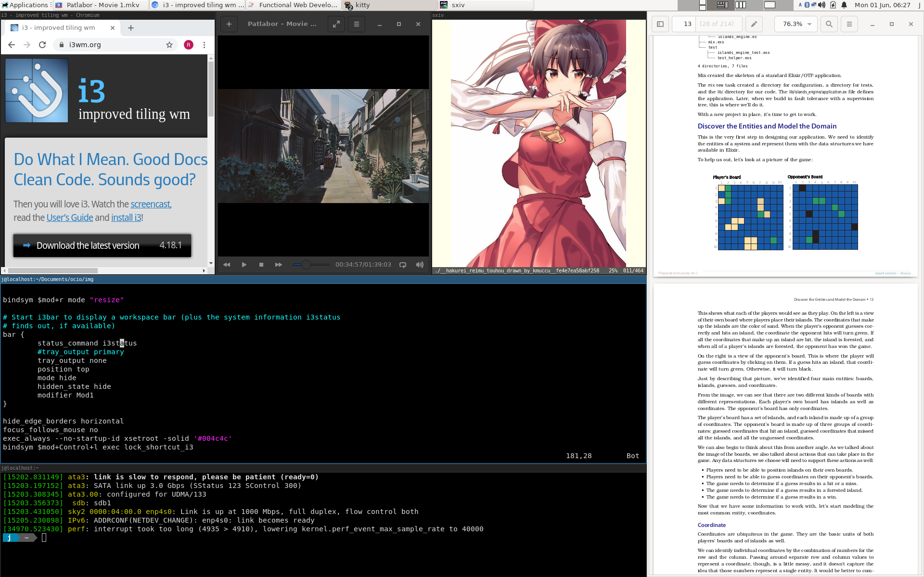924x577 pixels.
Task: Open the clock showing Mon 01 Jun, 06:27
Action: [882, 5]
